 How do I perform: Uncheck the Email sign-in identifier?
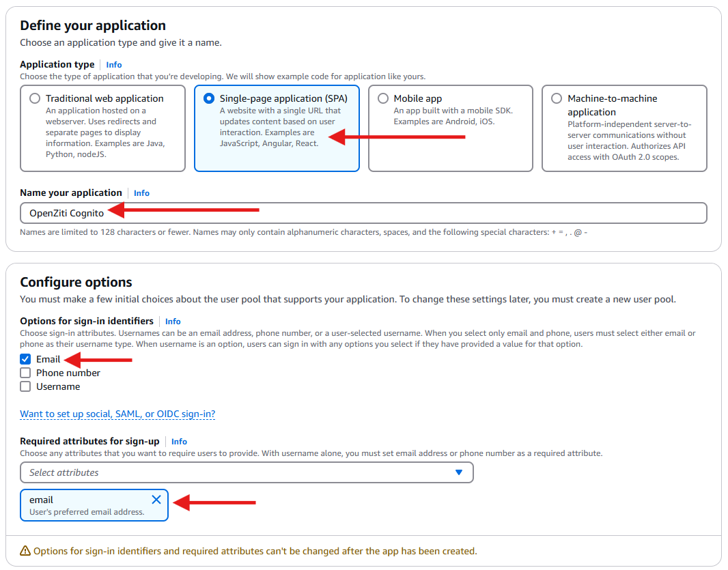coord(25,359)
